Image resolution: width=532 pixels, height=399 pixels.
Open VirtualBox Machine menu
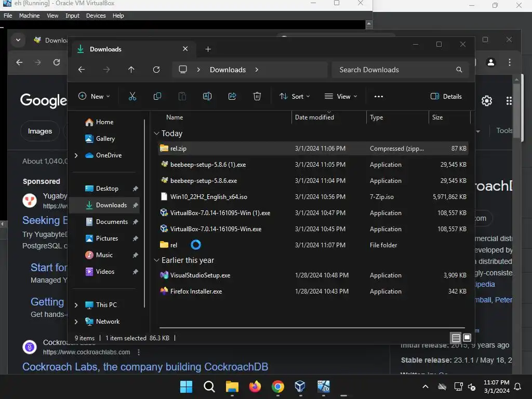(x=29, y=16)
